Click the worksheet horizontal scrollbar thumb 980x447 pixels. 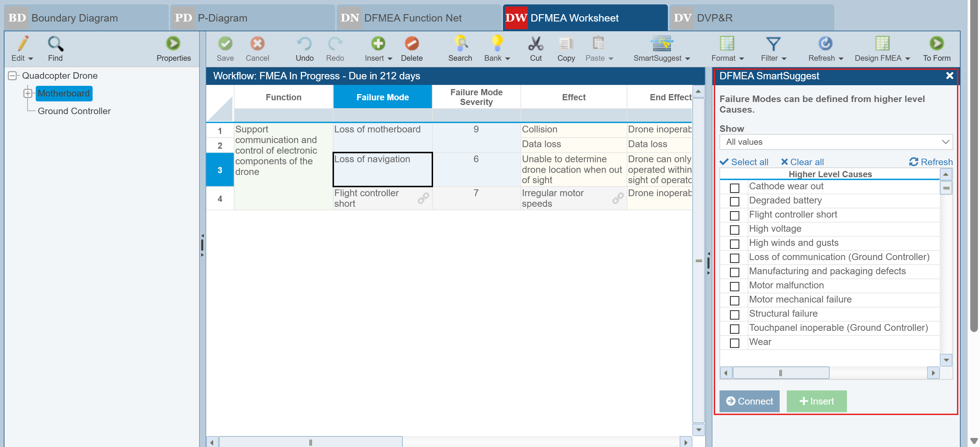(x=310, y=442)
